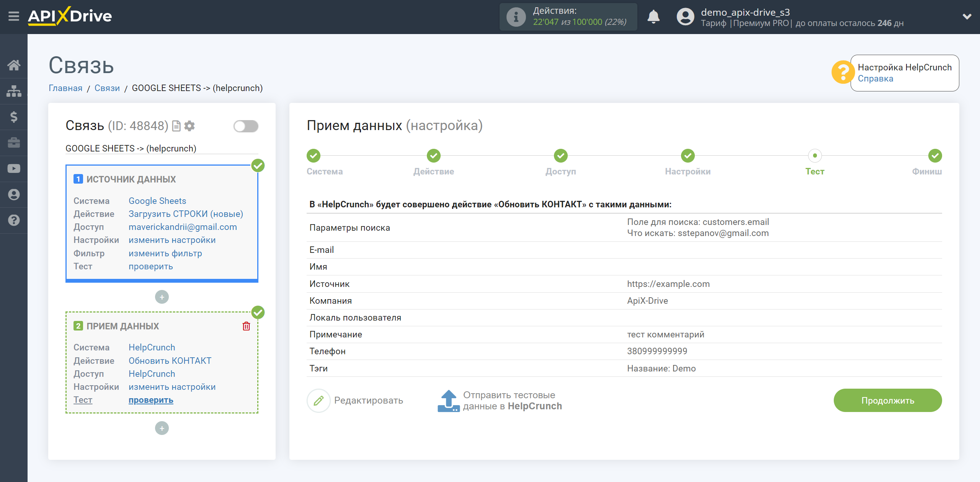Click Обновить КОНТАКТ action link
980x482 pixels.
(170, 361)
